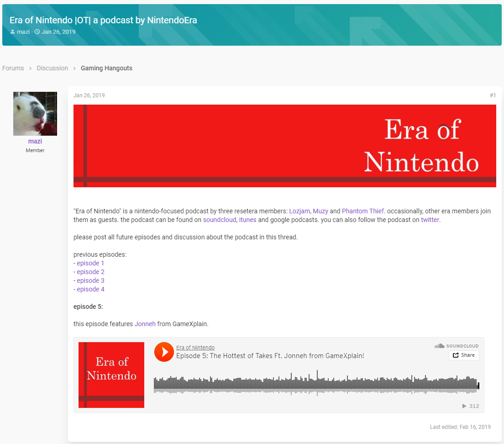504x444 pixels.
Task: Open the Phantom Thief member link
Action: (363, 211)
